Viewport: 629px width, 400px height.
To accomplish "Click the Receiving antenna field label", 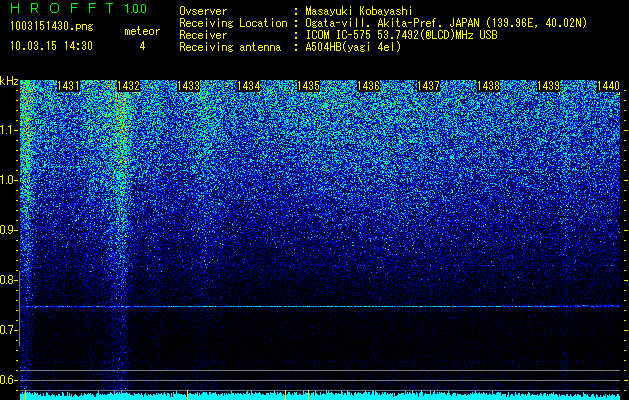I will point(230,47).
